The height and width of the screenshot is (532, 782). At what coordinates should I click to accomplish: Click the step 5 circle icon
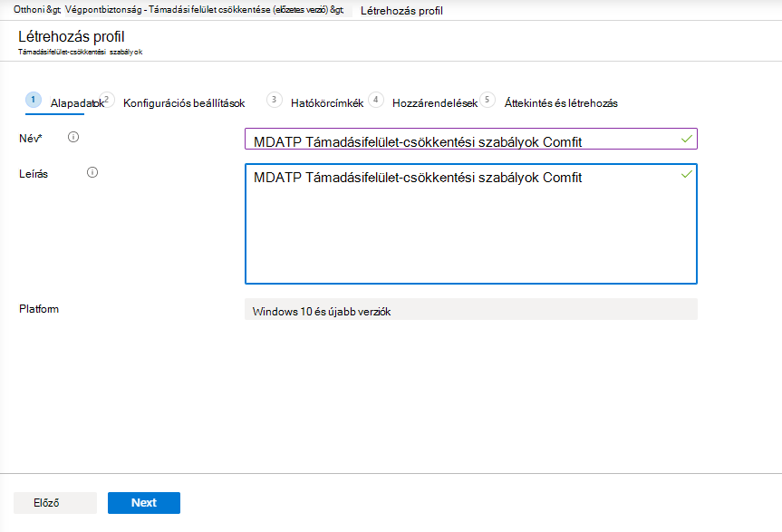(x=488, y=100)
